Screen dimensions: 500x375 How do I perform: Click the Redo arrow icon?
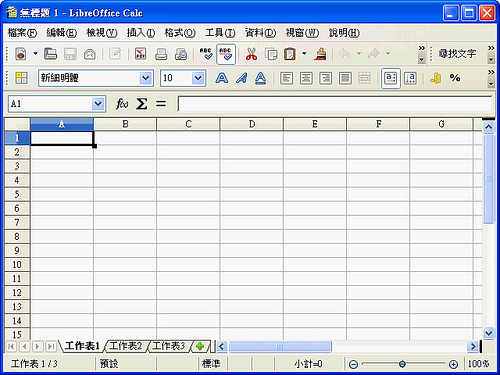click(374, 53)
